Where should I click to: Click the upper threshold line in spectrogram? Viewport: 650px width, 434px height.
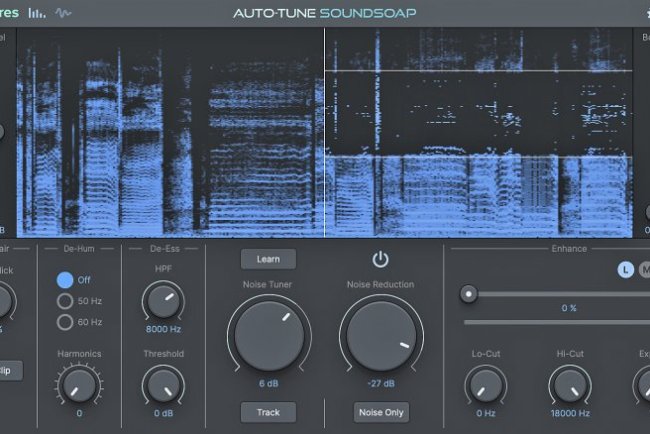click(479, 71)
